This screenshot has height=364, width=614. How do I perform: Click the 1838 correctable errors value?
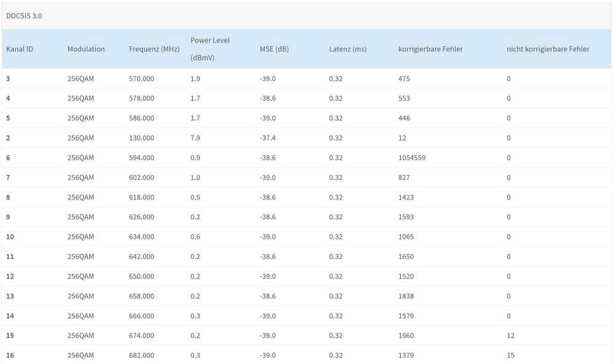point(406,296)
